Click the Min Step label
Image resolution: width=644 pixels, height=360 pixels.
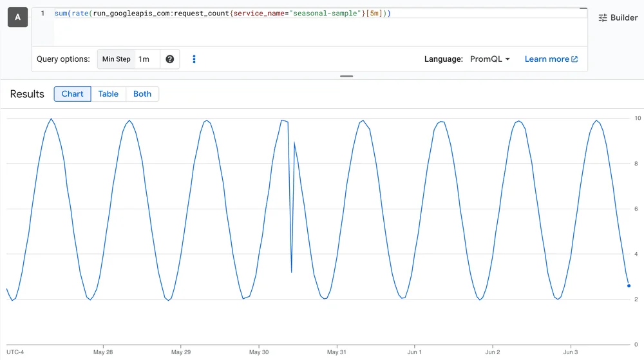[116, 59]
